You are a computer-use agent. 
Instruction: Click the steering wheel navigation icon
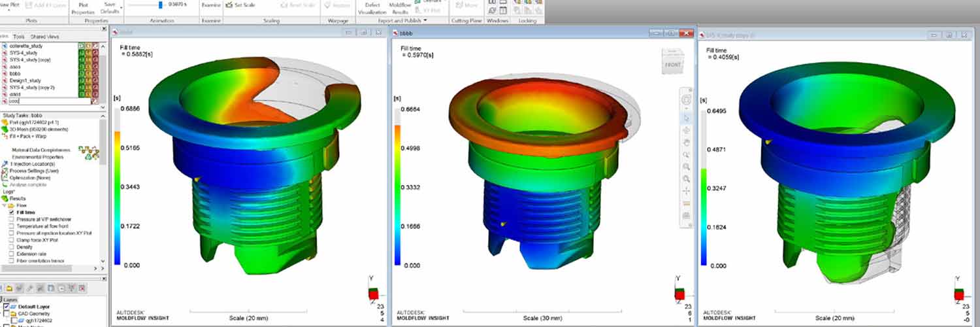(x=686, y=99)
